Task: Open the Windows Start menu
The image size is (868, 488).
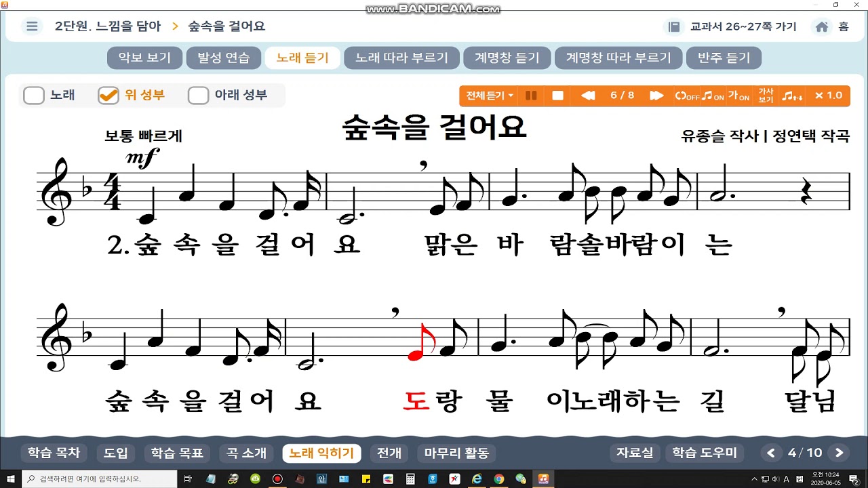Action: point(10,479)
